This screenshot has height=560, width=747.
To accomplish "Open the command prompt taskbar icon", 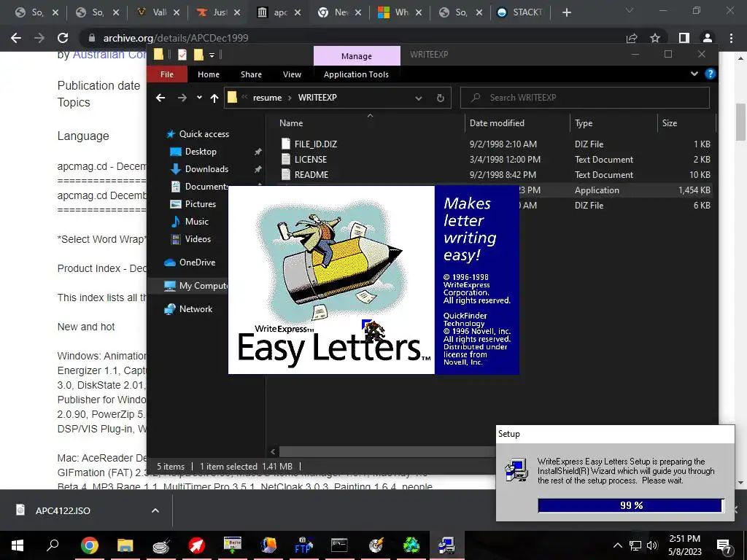I will coord(339,545).
